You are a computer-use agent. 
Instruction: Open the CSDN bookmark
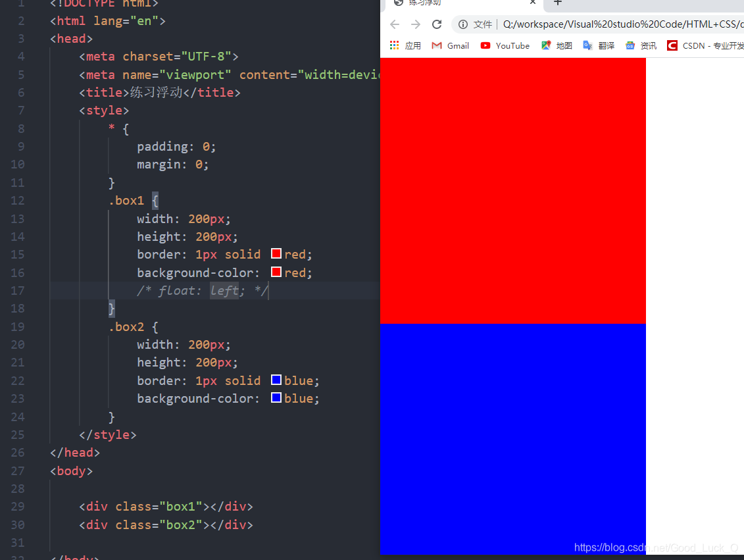[x=705, y=45]
